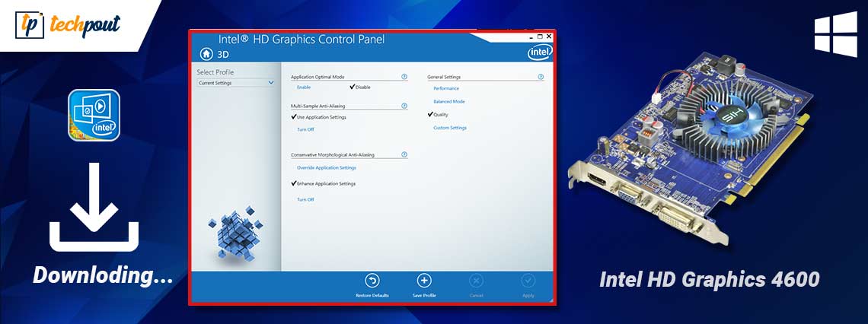Open help for Application Optimal Mode

[x=404, y=77]
